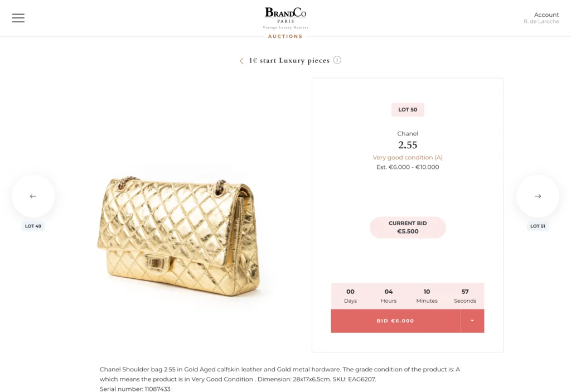Place bid of €6.000
This screenshot has height=392, width=571.
coord(395,321)
